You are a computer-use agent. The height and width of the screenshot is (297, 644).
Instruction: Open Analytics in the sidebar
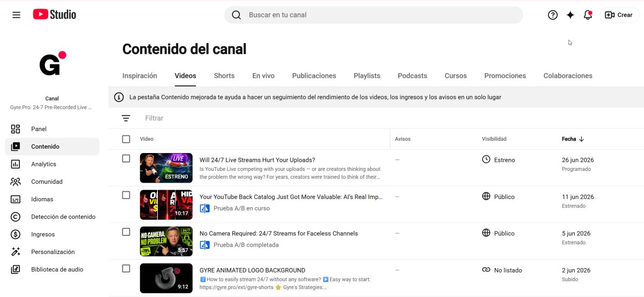[x=52, y=164]
